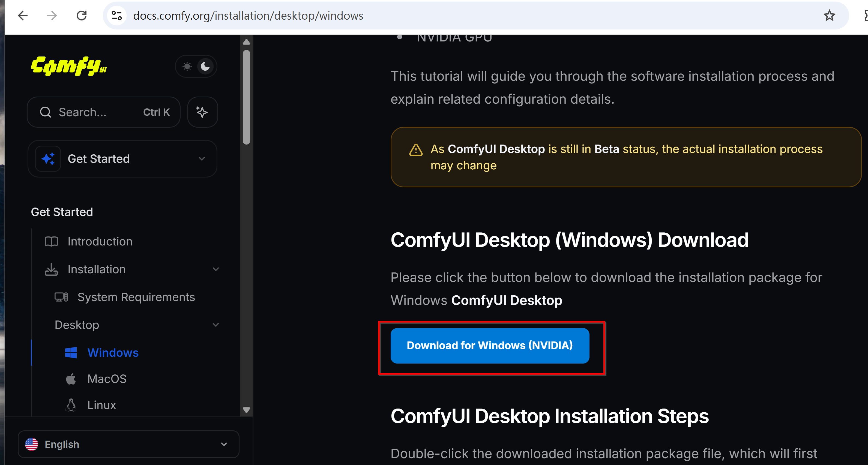This screenshot has height=465, width=868.
Task: Click the Search input field
Action: point(103,112)
